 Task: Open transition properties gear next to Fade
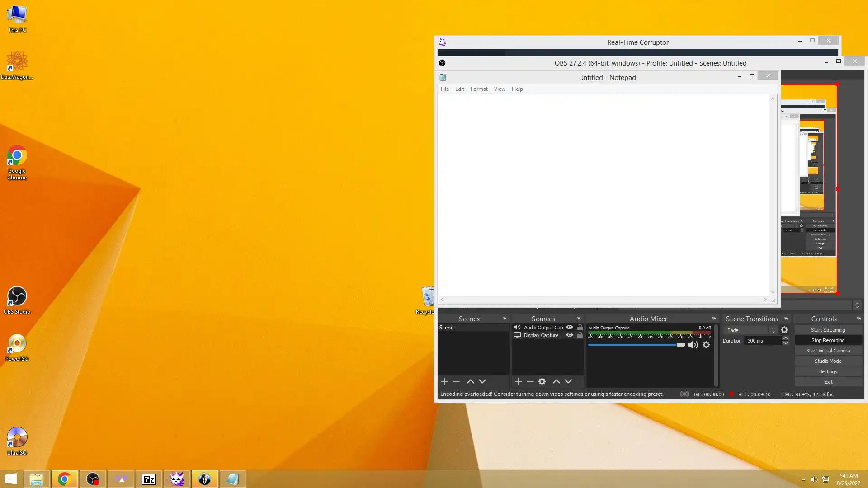(x=784, y=330)
